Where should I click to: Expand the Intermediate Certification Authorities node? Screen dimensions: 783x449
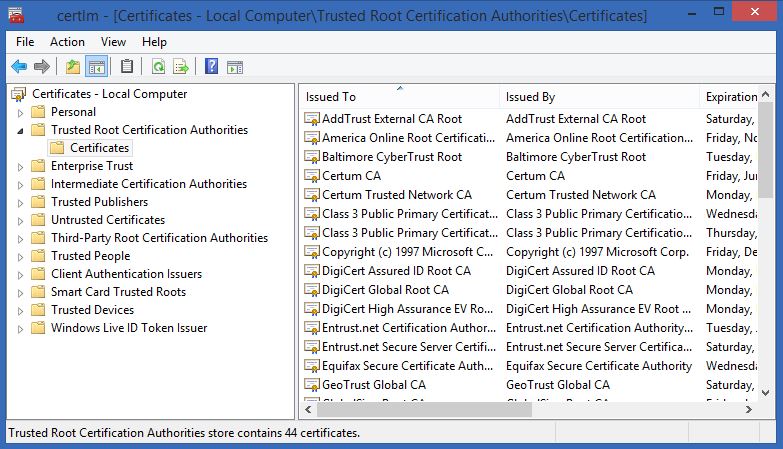(x=20, y=184)
